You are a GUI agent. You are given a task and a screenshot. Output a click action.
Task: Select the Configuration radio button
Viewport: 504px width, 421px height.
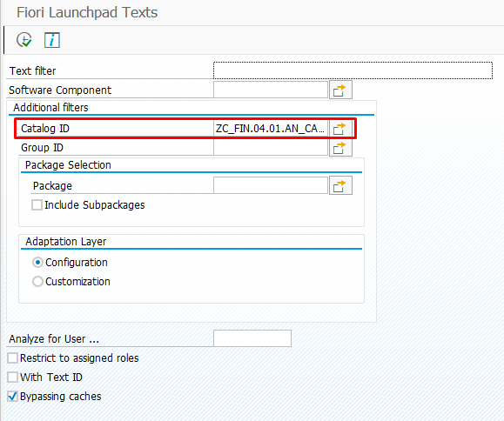click(x=37, y=263)
